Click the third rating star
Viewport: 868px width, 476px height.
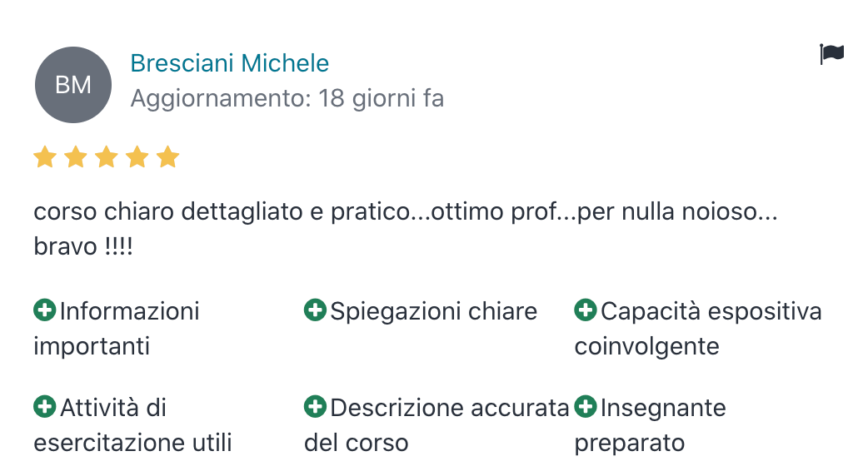107,156
